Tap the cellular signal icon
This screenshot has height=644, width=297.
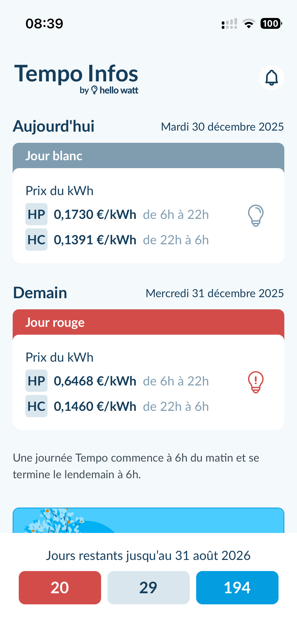pos(229,24)
